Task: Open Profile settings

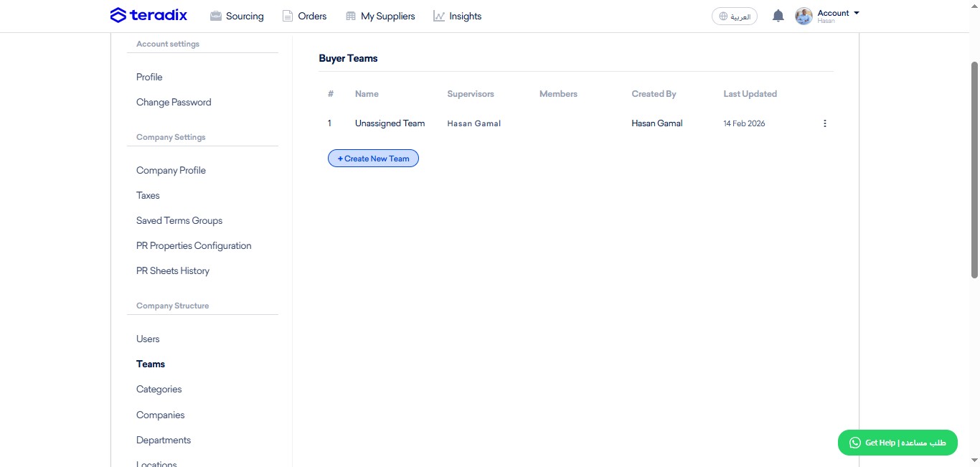Action: (x=149, y=77)
